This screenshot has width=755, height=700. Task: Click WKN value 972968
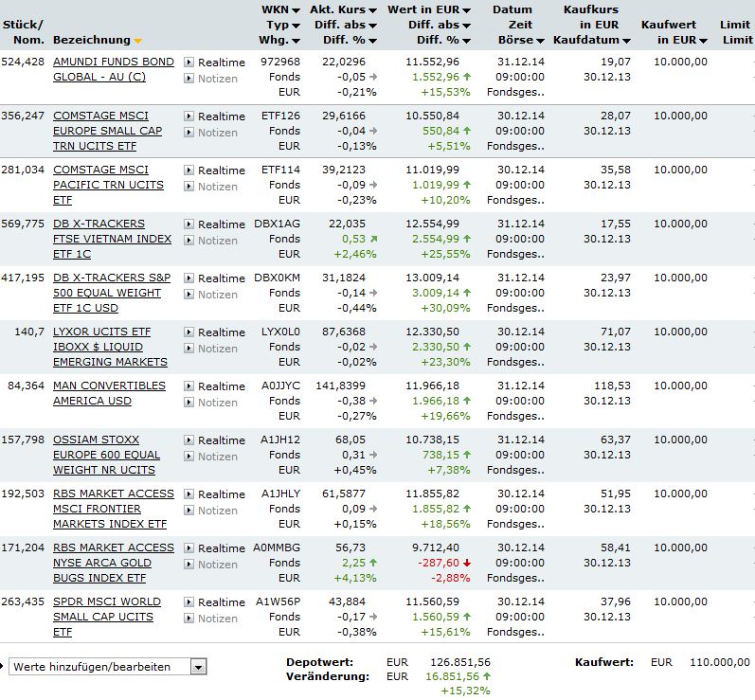point(280,62)
